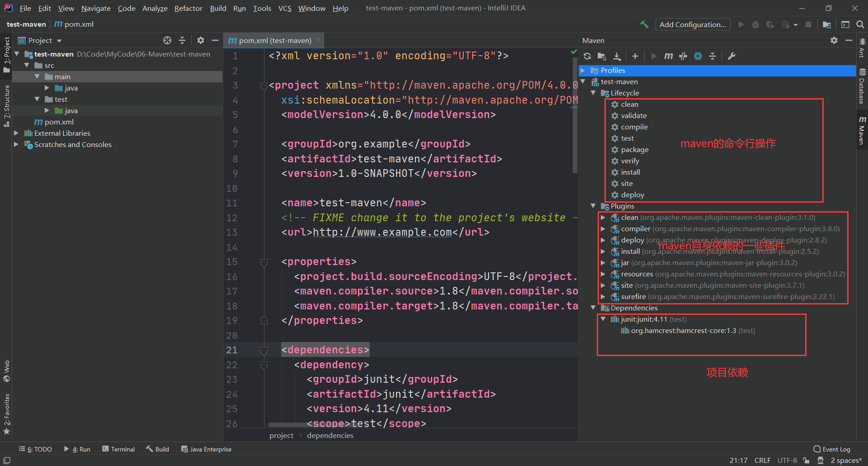Collapse Lifecycle node in Maven panel
868x466 pixels.
593,93
